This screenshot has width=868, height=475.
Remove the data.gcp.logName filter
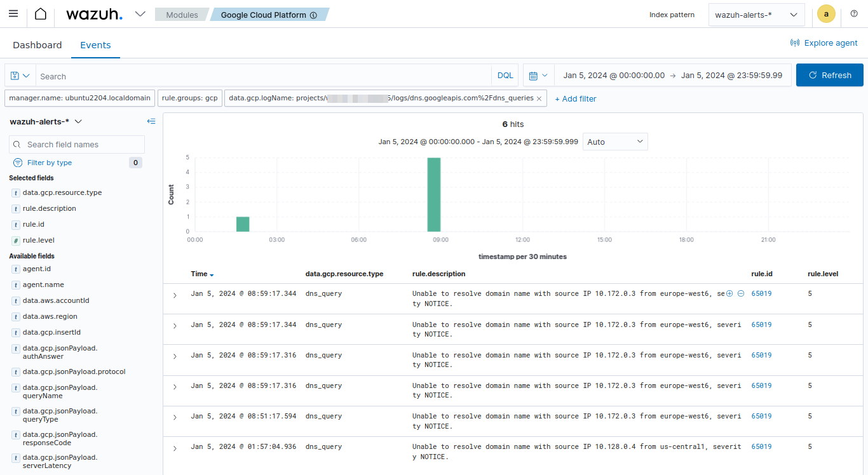[539, 98]
